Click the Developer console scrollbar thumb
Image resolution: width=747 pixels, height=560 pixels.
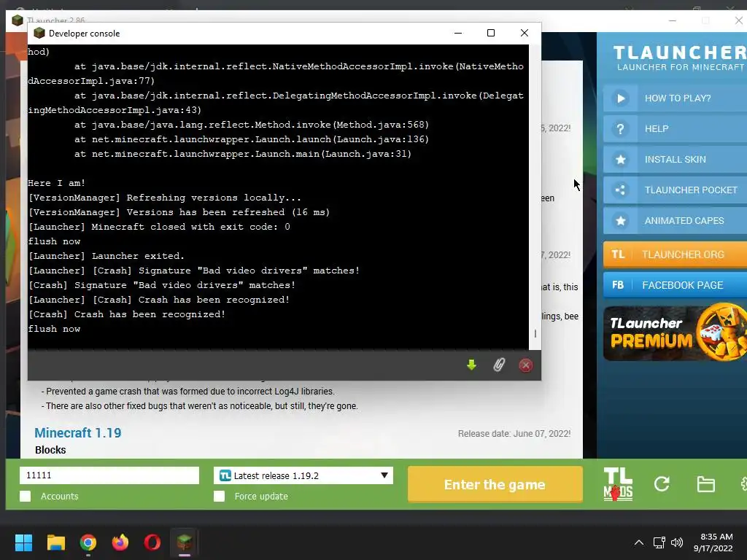click(535, 334)
